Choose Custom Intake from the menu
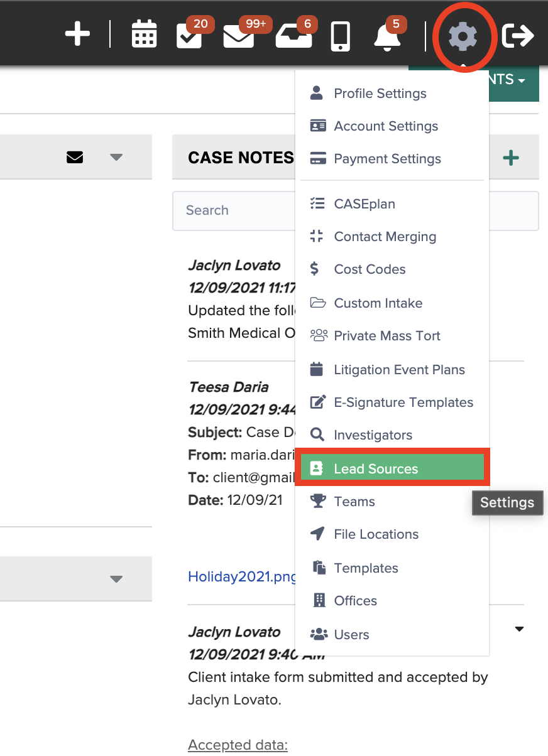The image size is (548, 756). (x=378, y=303)
